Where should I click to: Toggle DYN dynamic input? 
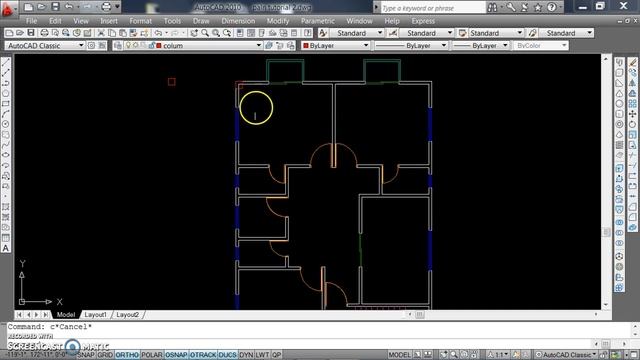coord(246,355)
